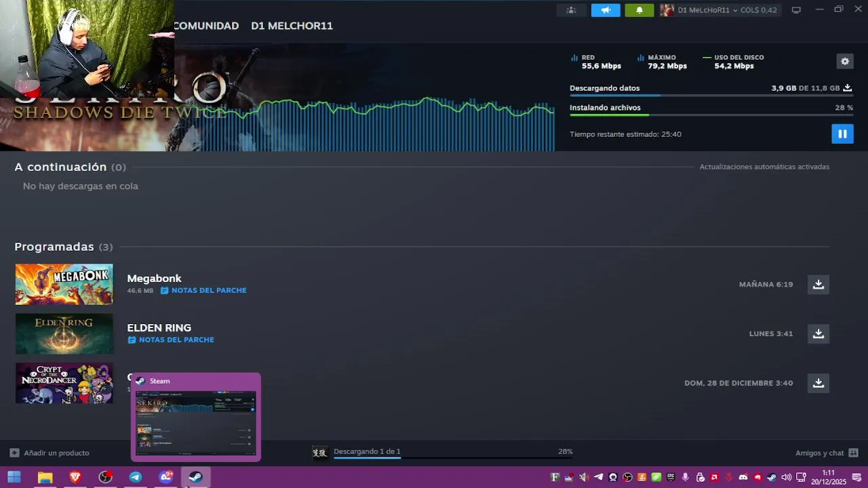The height and width of the screenshot is (488, 868).
Task: Click ELDEN RING title text
Action: (x=159, y=328)
